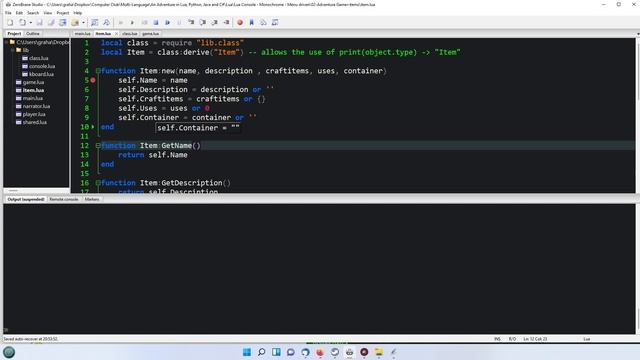Collapse the Item:new function fold marker
This screenshot has height=360, width=640.
coord(98,71)
